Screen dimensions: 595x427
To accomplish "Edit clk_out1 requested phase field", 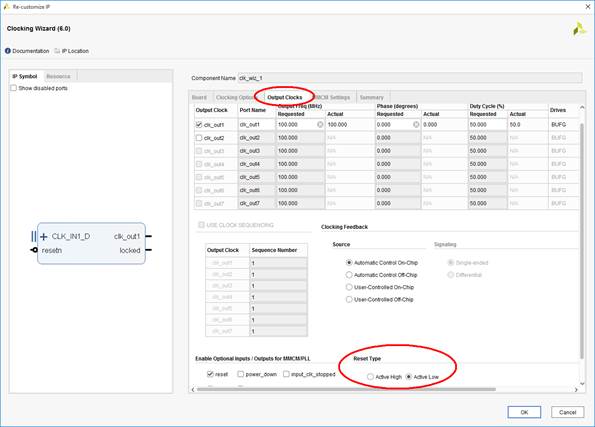I will tap(398, 124).
